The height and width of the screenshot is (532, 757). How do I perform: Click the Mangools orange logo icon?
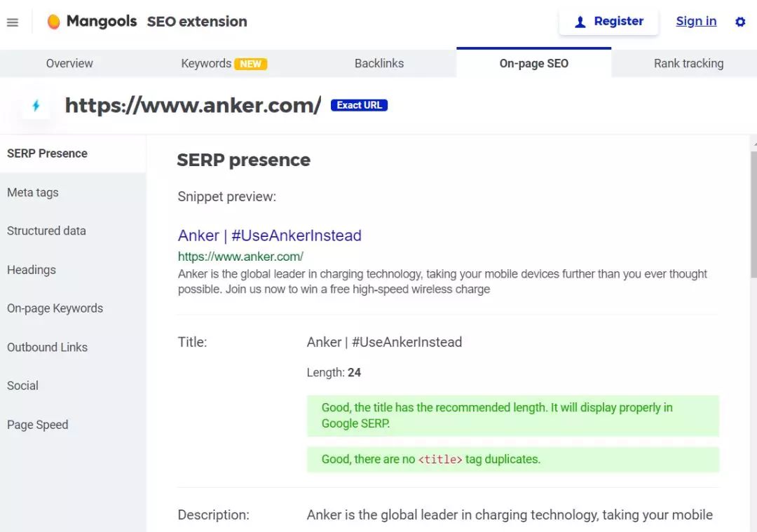pos(53,22)
